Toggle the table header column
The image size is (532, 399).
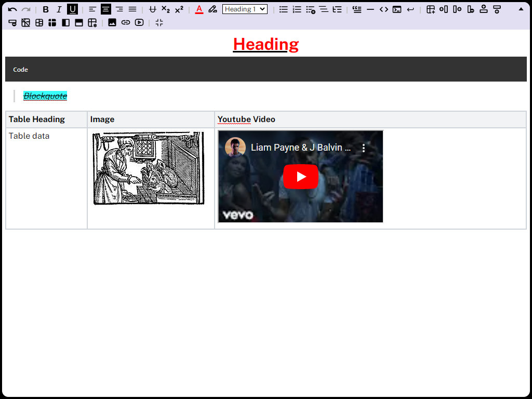66,23
